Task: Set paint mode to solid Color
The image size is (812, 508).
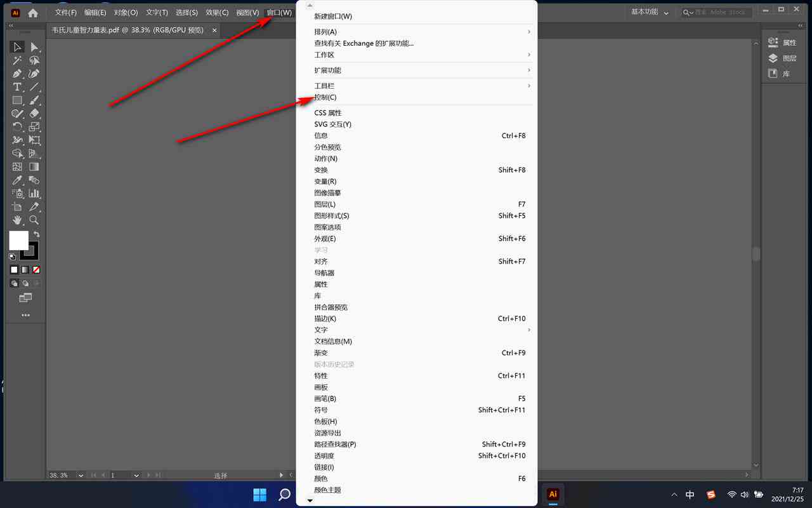Action: (14, 270)
